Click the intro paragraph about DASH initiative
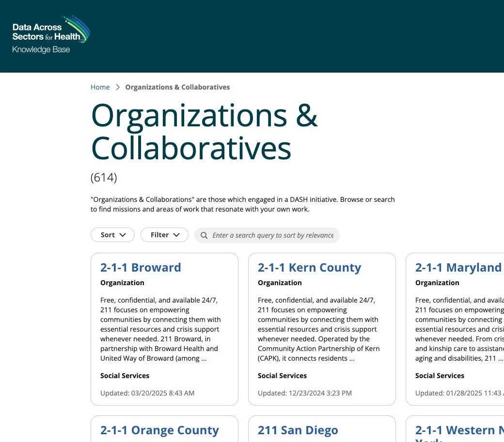The image size is (504, 442). (243, 204)
